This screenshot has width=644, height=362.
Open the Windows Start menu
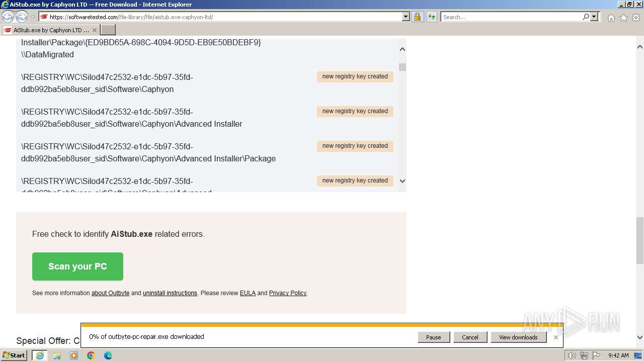pos(14,355)
